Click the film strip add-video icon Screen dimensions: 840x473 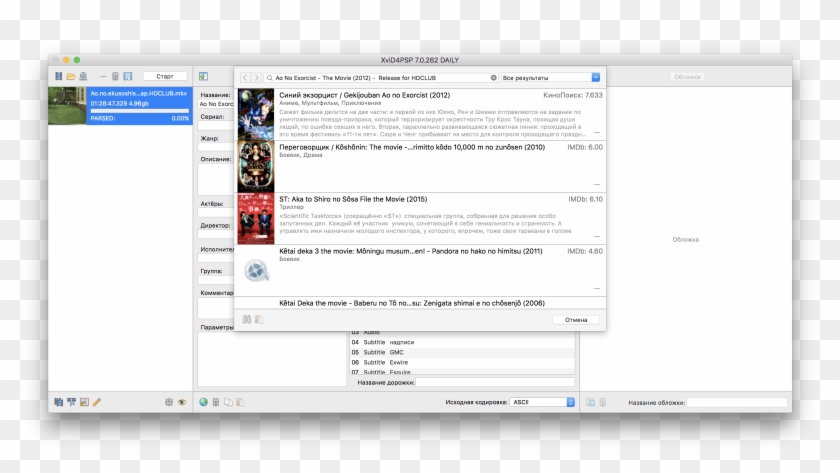click(59, 76)
